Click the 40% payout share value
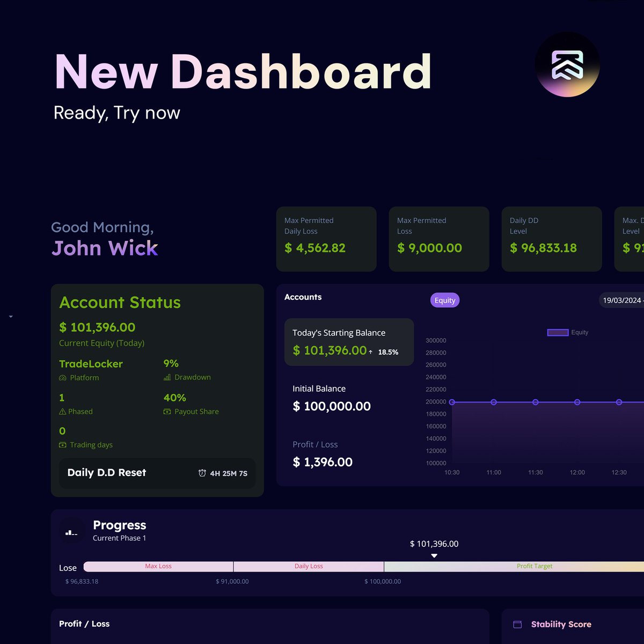Image resolution: width=644 pixels, height=644 pixels. (174, 398)
